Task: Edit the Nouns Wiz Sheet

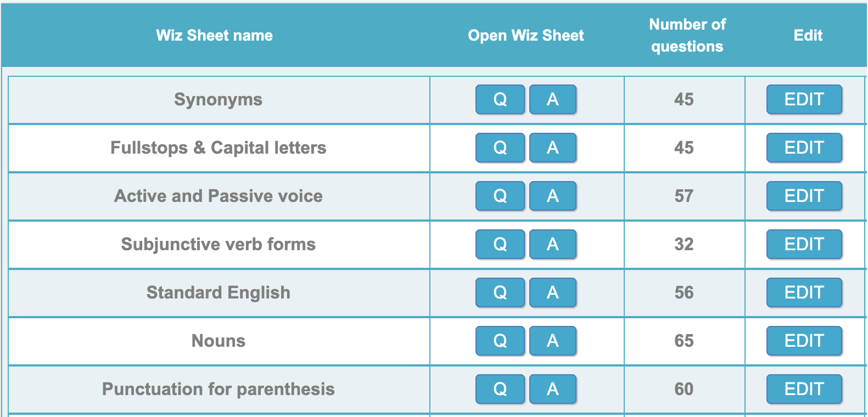Action: (804, 341)
